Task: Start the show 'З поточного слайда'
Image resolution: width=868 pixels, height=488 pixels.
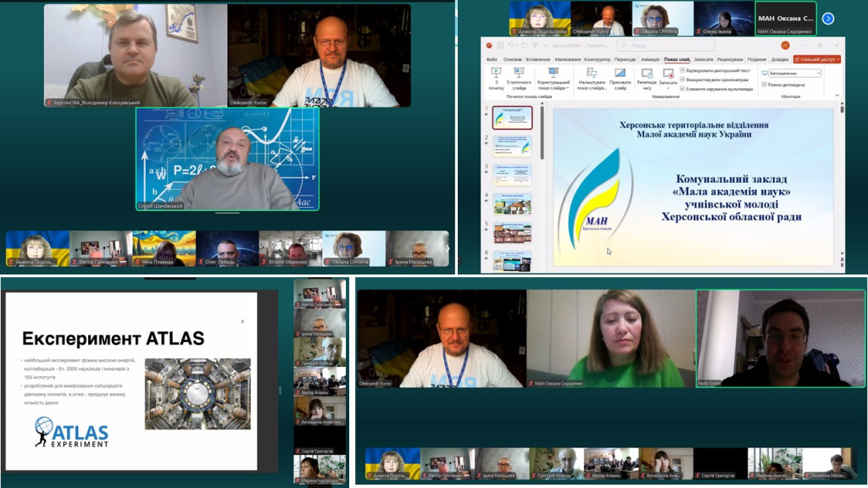Action: pyautogui.click(x=519, y=79)
